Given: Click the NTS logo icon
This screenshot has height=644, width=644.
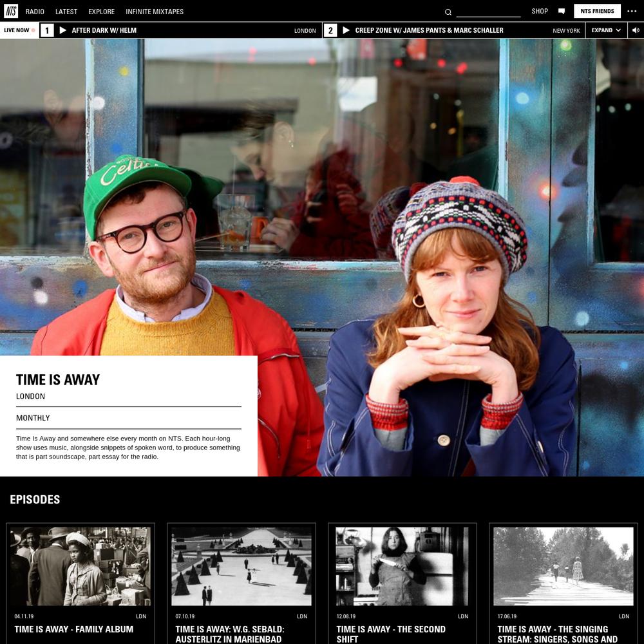Looking at the screenshot, I should click(11, 11).
